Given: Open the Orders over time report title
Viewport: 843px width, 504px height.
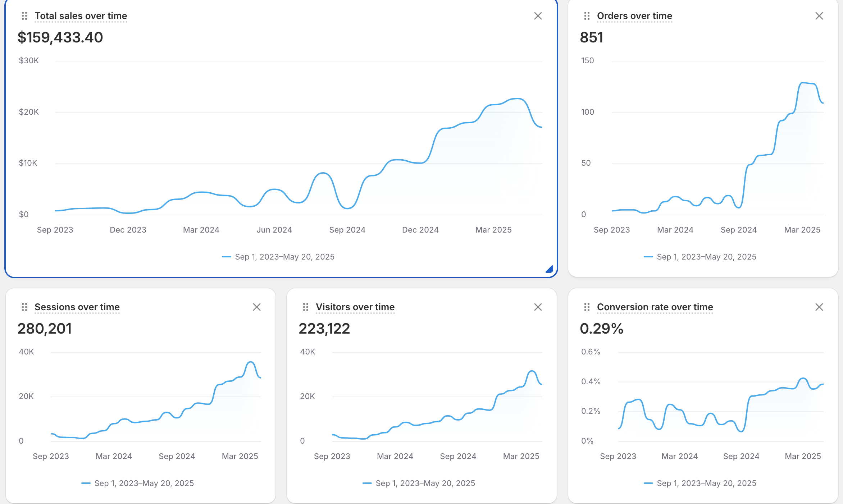Looking at the screenshot, I should (634, 16).
